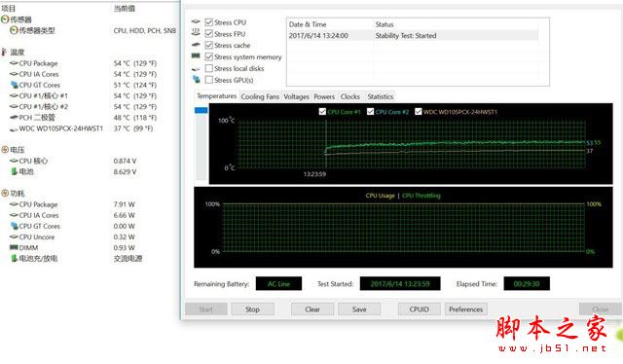Click the CPU 核心 voltage row icon

point(14,161)
